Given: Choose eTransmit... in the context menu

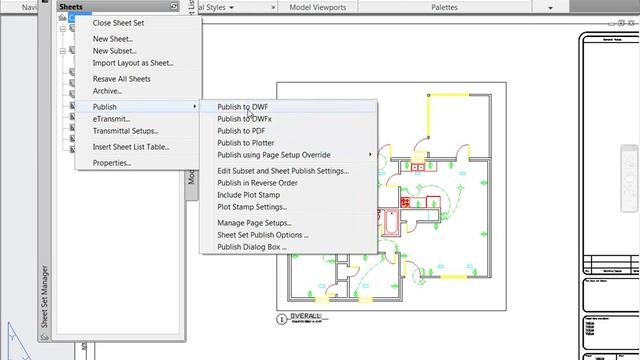Looking at the screenshot, I should (x=111, y=119).
